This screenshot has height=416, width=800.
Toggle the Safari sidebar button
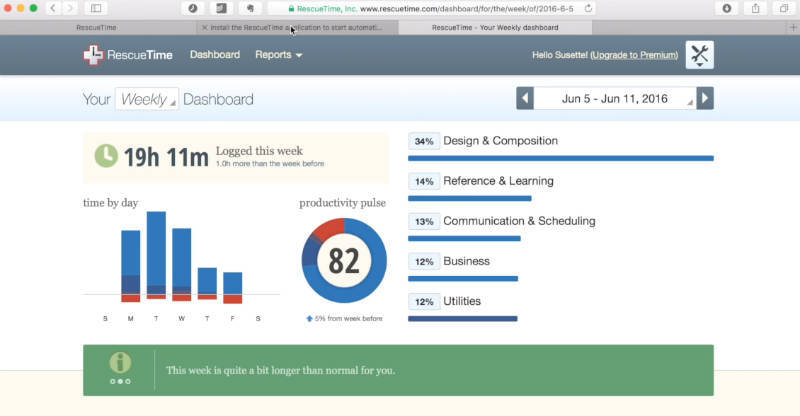pos(96,8)
